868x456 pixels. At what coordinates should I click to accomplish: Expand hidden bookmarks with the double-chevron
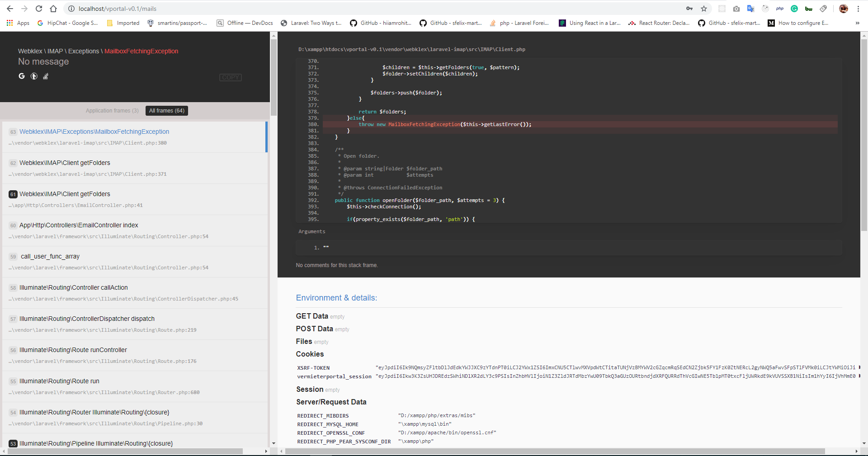coord(858,23)
